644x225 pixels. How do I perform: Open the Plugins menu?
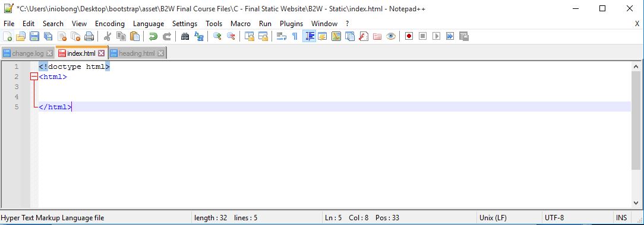tap(291, 24)
